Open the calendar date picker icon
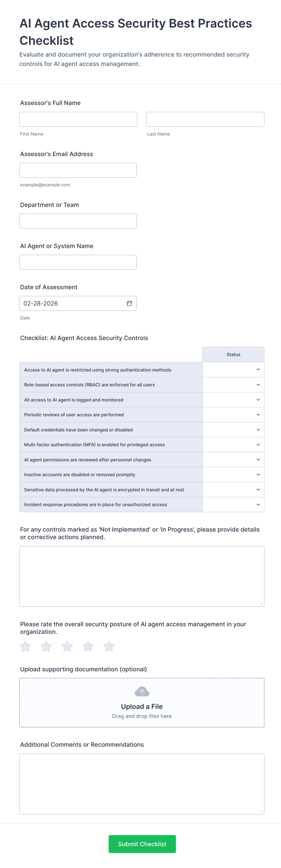The height and width of the screenshot is (868, 281). [x=129, y=303]
